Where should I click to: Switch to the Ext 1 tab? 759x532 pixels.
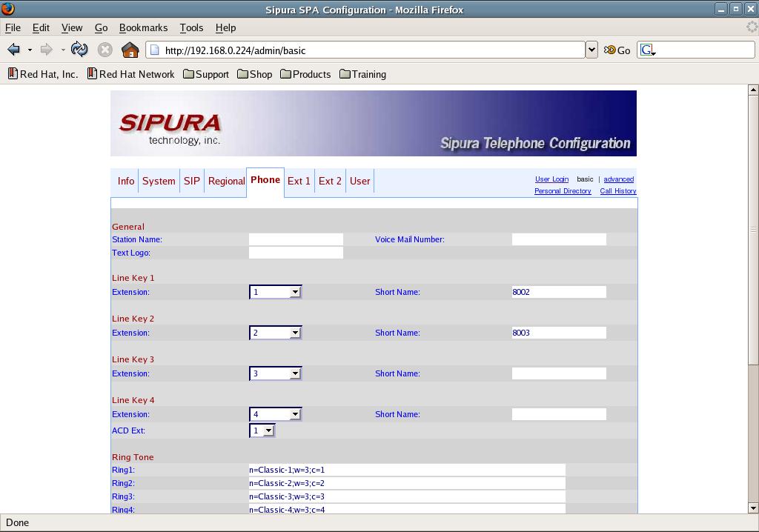(x=299, y=181)
